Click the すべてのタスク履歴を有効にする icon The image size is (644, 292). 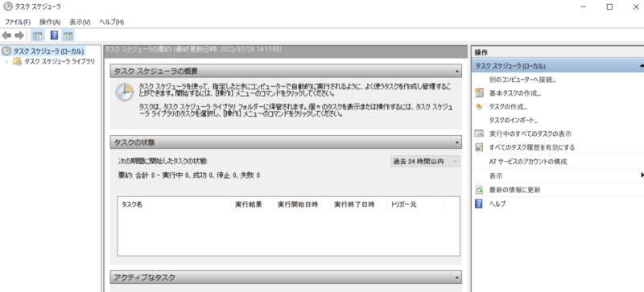tap(479, 147)
